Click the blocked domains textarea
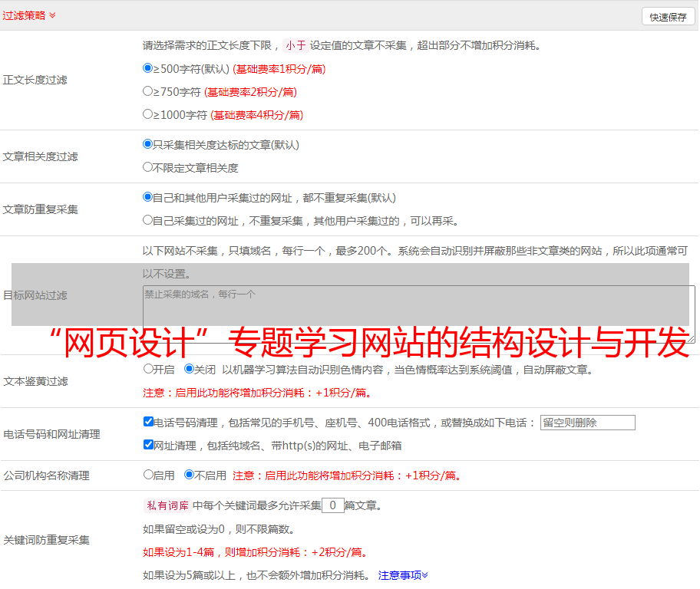Screen dimensions: 700x589 click(x=418, y=314)
